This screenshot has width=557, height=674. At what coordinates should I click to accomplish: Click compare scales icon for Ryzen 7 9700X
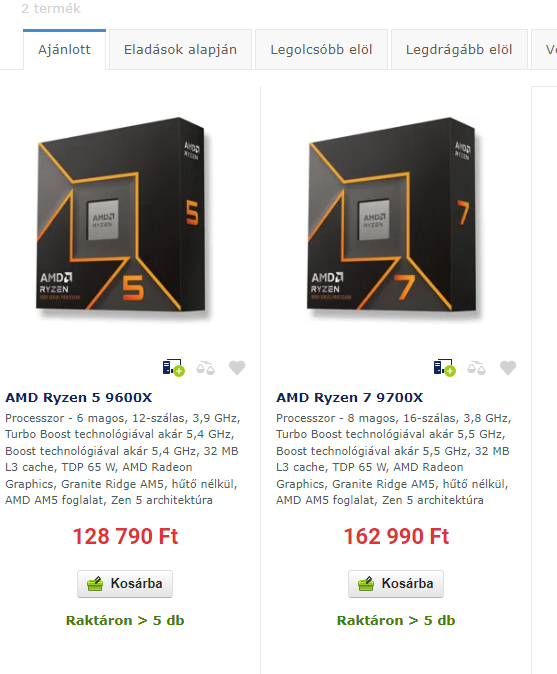click(477, 368)
